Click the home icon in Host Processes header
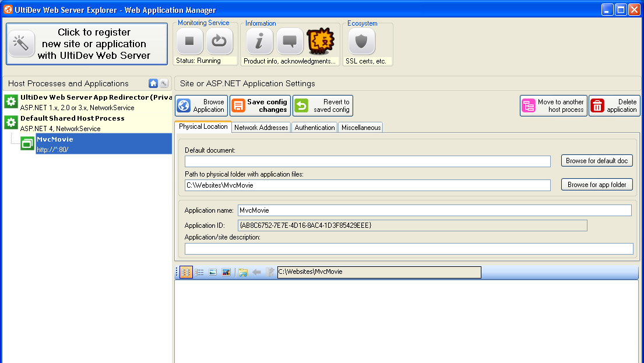The image size is (644, 363). point(153,83)
